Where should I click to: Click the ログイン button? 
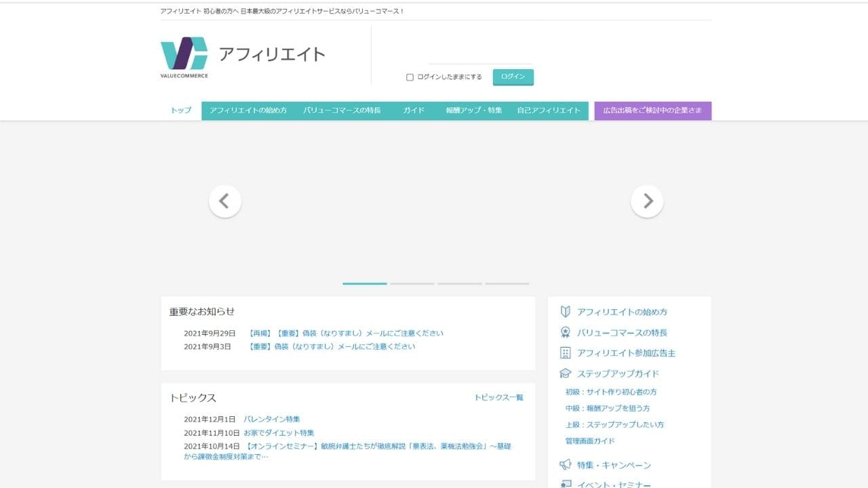click(x=513, y=77)
